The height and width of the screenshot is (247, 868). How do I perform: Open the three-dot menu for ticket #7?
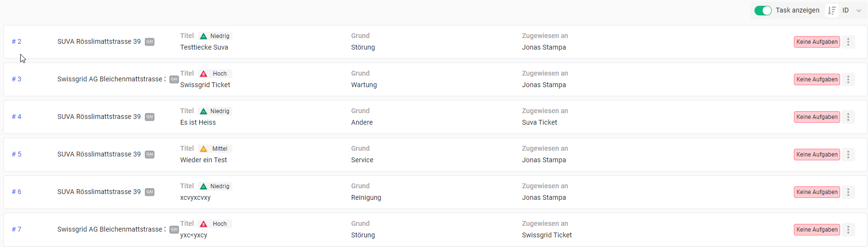pyautogui.click(x=848, y=230)
